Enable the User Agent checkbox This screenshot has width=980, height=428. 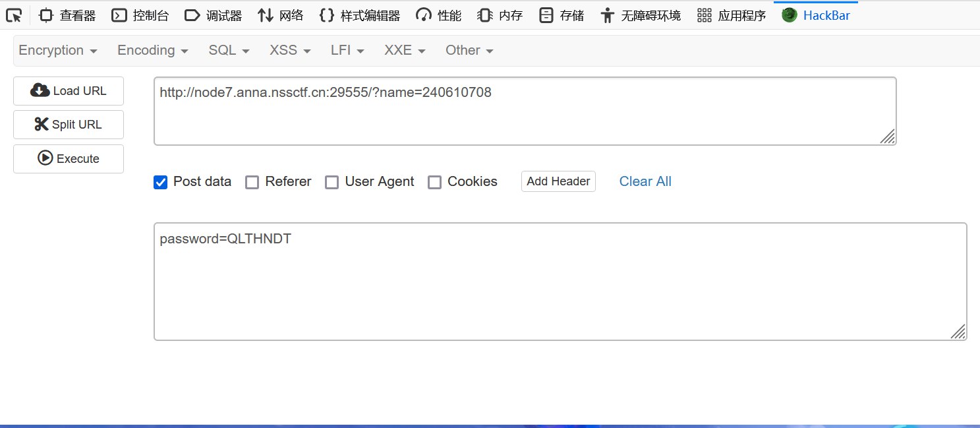pos(331,182)
